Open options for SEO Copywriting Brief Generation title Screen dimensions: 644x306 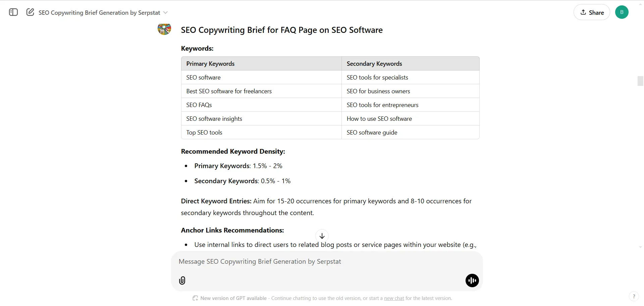99,12
